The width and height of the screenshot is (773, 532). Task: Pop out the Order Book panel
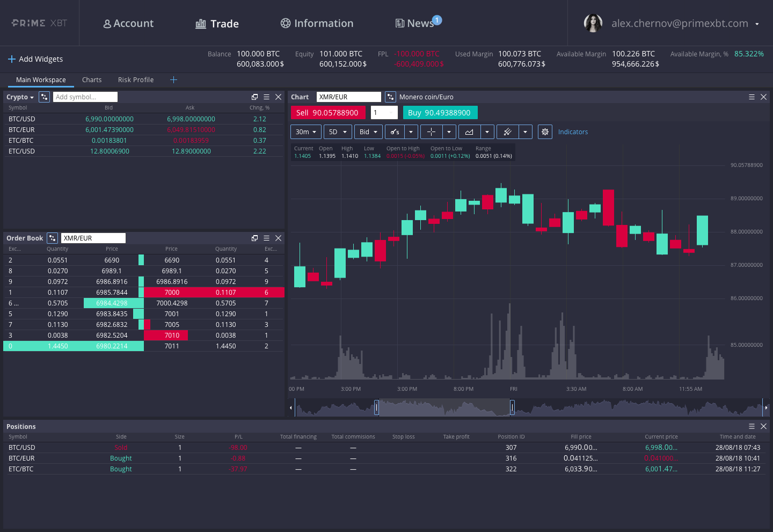click(x=254, y=238)
